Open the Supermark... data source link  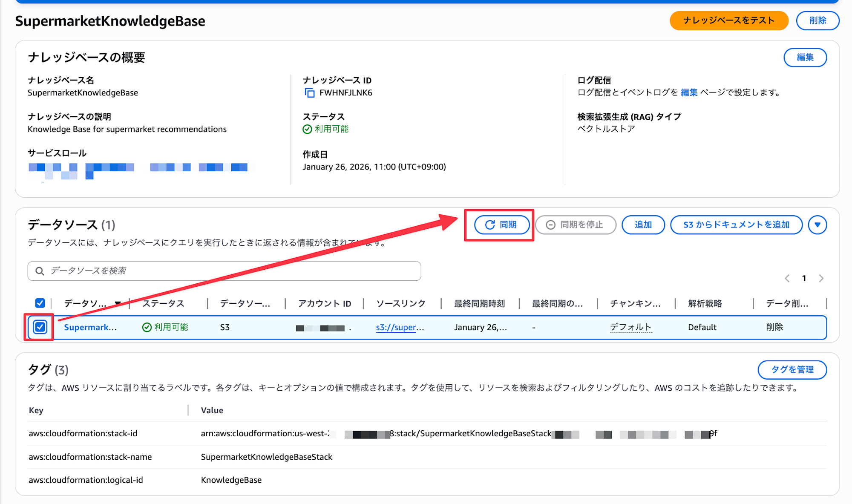point(90,327)
